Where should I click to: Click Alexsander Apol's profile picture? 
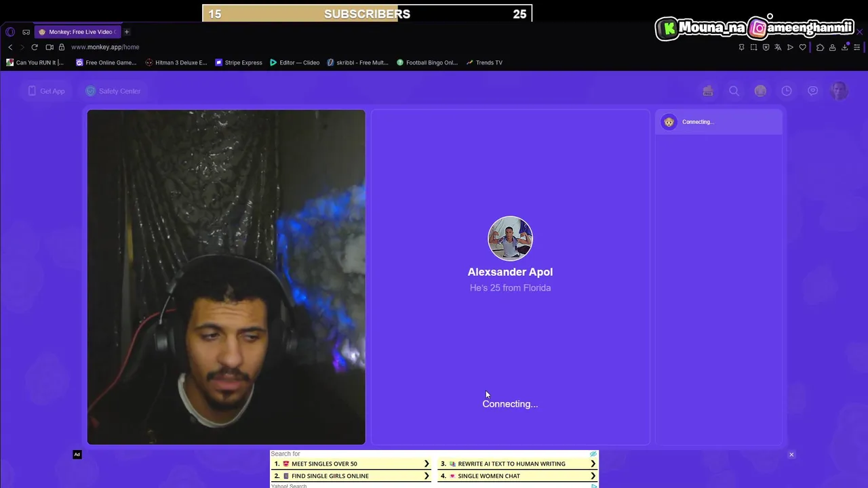coord(510,238)
